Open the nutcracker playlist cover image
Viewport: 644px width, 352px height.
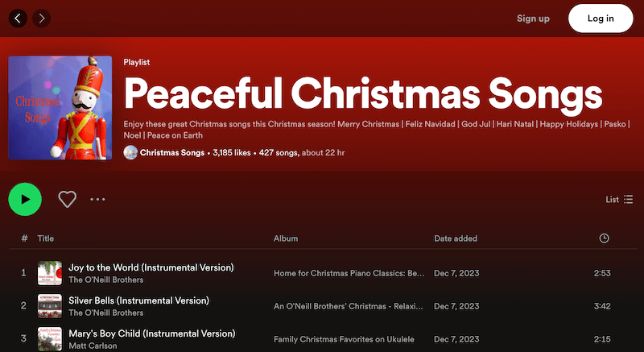point(60,107)
